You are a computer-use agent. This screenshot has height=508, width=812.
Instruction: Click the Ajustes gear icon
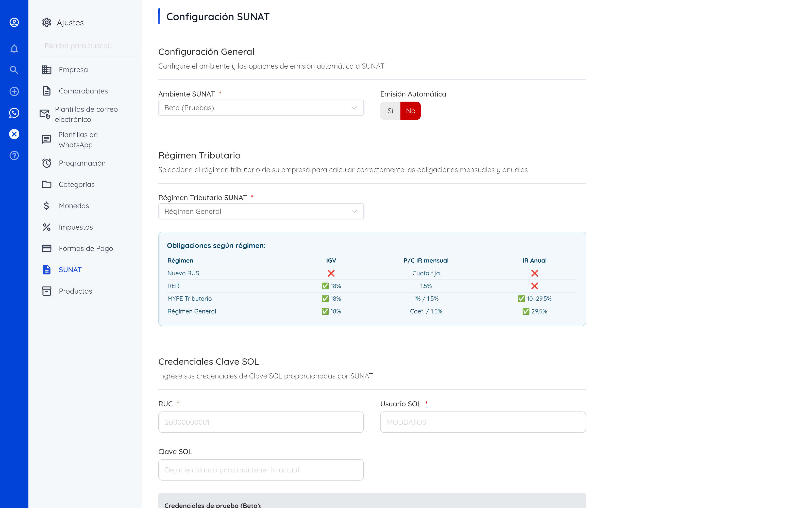(47, 23)
